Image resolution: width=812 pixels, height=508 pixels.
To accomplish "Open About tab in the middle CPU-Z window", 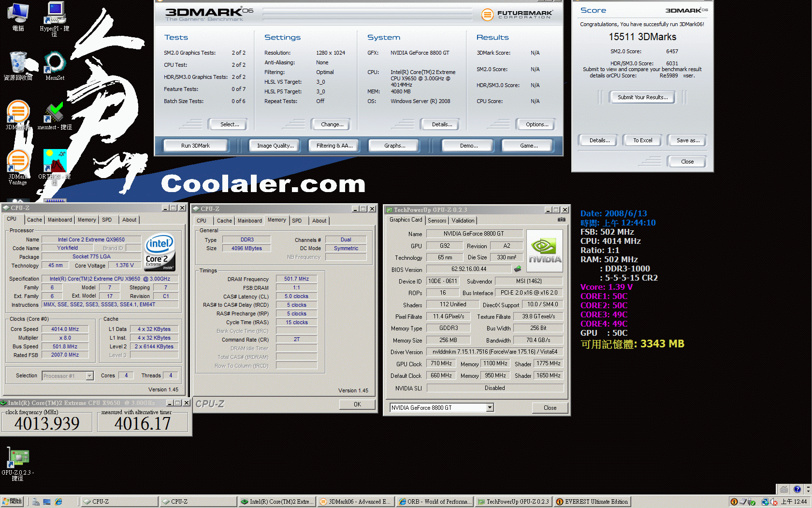I will click(x=319, y=221).
